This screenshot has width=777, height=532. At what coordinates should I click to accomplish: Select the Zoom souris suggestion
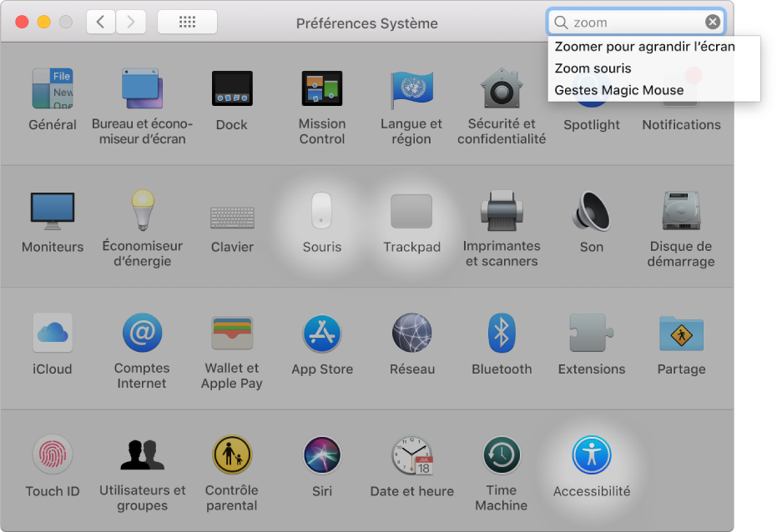coord(653,68)
